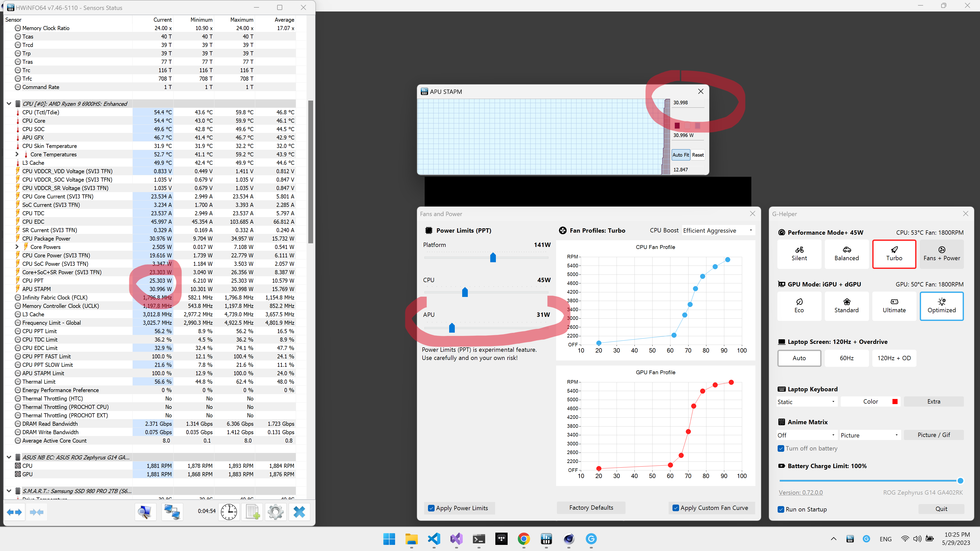Choose the Ultimate GPU mode
This screenshot has height=551, width=980.
click(x=894, y=306)
